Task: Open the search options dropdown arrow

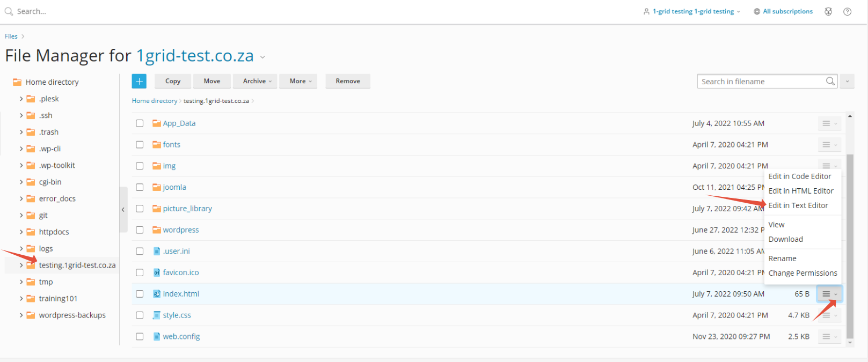Action: [x=847, y=82]
